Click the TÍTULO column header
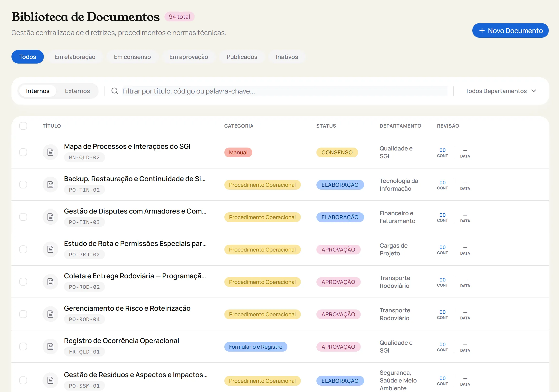Viewport: 559px width, 392px height. coord(52,126)
